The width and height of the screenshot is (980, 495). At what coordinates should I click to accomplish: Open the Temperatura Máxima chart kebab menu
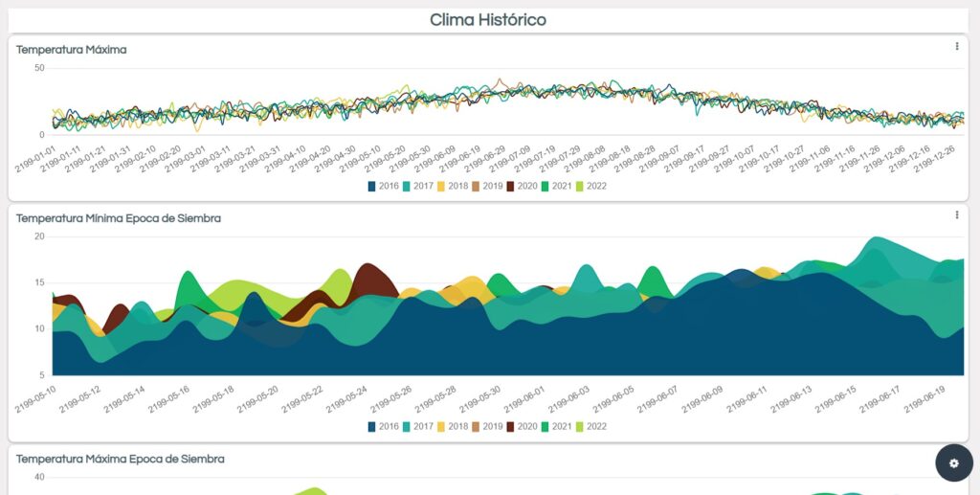tap(957, 47)
